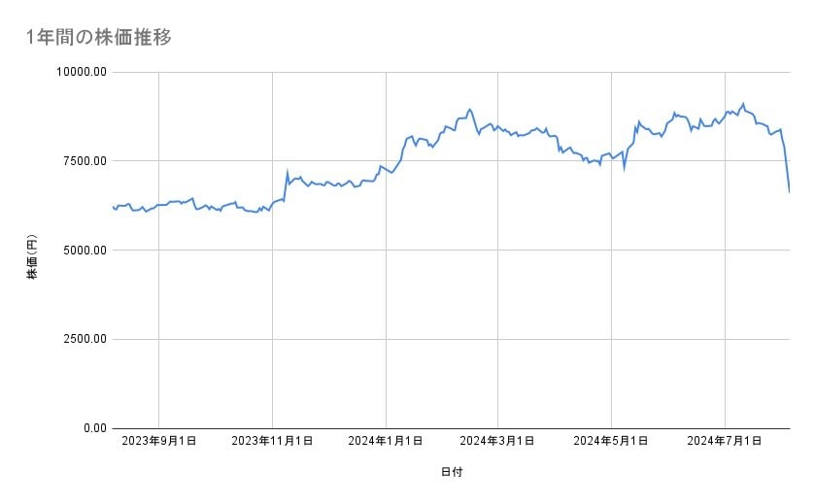Image resolution: width=815 pixels, height=504 pixels.
Task: Select the leftmost starting point of the line
Action: pos(113,206)
